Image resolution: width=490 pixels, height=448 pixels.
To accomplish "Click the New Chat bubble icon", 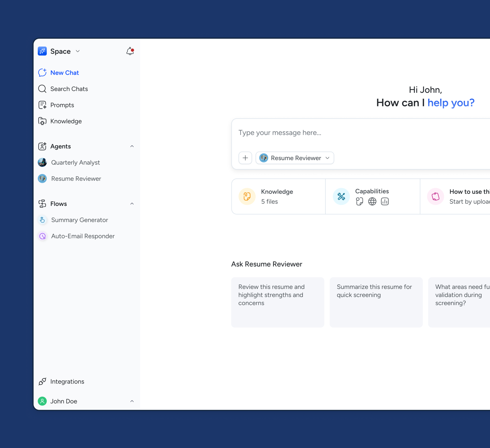I will pyautogui.click(x=42, y=72).
